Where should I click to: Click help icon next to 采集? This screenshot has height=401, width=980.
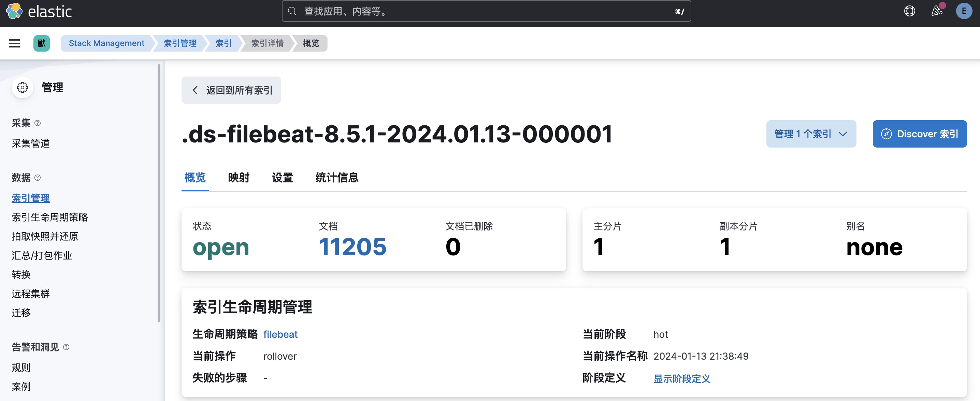[x=37, y=123]
